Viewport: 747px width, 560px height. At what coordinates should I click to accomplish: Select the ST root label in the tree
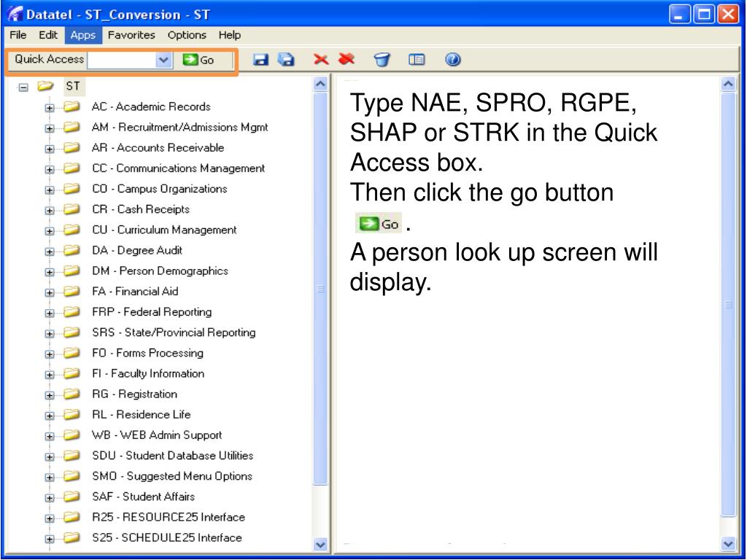pyautogui.click(x=73, y=86)
